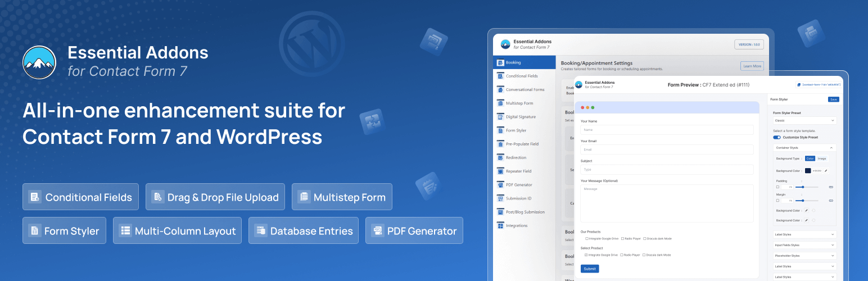Click the Version 1.0.0 badge
Viewport: 868px width, 281px height.
[x=749, y=44]
